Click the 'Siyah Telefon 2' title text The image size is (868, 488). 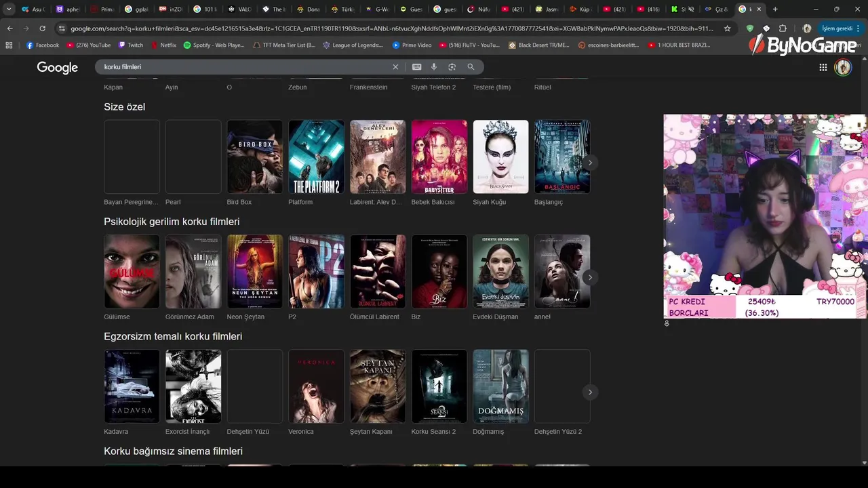point(433,87)
